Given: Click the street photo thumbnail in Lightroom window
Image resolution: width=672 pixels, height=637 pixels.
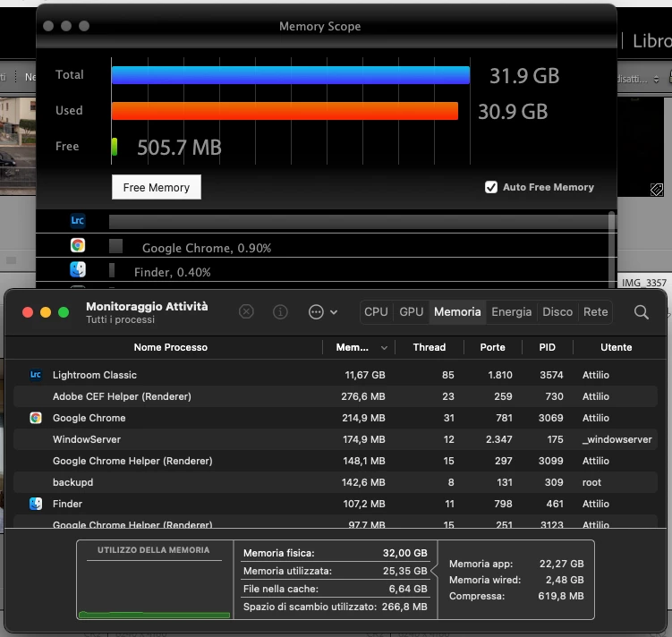Looking at the screenshot, I should click(x=18, y=146).
